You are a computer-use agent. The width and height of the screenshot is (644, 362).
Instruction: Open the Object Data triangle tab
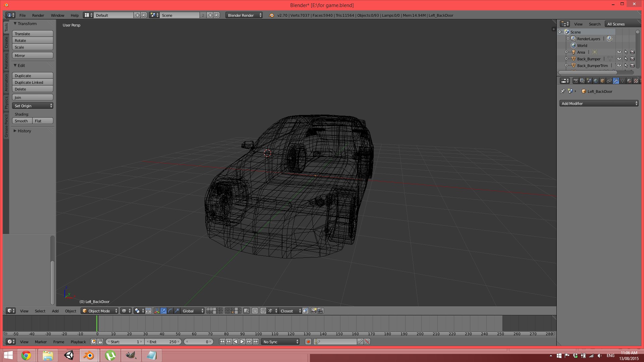point(623,81)
